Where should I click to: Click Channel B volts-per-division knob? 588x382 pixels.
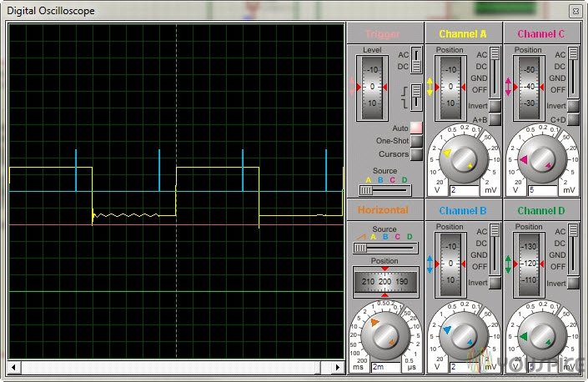464,336
